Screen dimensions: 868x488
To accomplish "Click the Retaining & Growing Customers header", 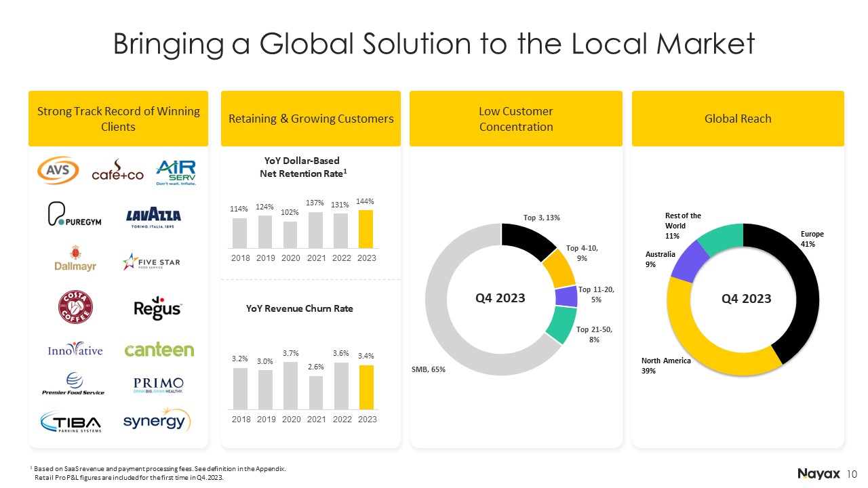I will pos(311,119).
